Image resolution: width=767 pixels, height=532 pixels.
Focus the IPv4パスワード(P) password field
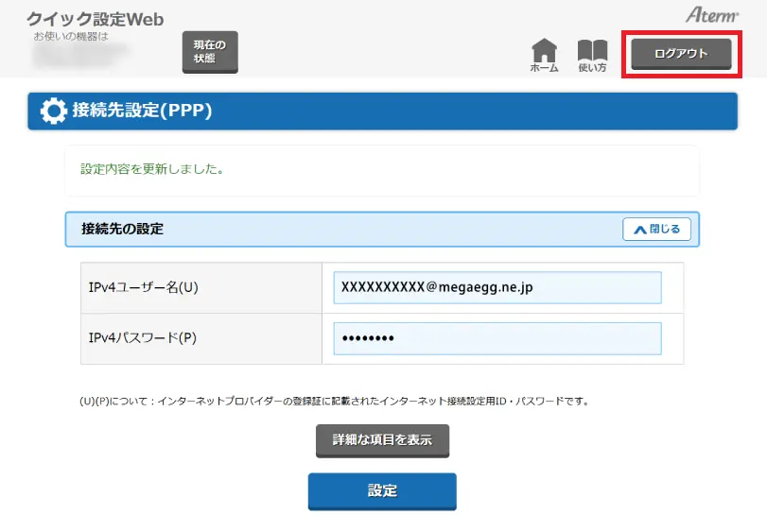(497, 338)
